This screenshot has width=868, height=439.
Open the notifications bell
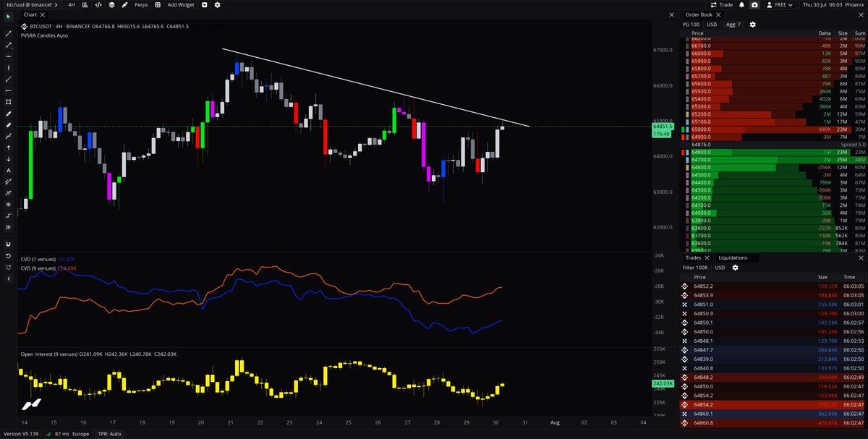click(x=741, y=4)
